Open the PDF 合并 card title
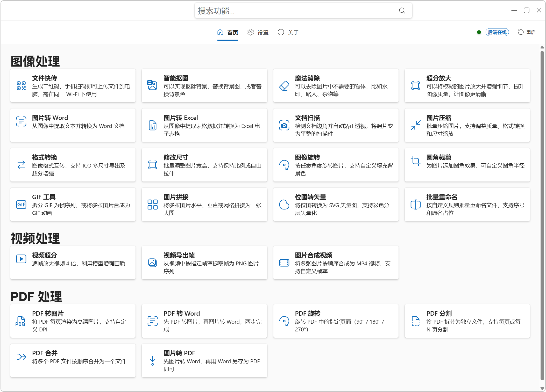This screenshot has width=546, height=392. pos(45,353)
